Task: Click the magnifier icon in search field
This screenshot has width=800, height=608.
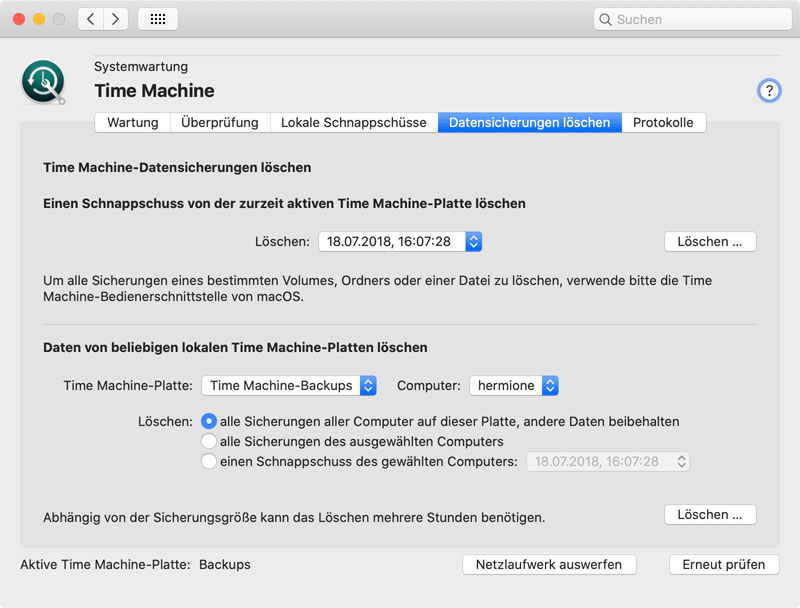Action: click(x=605, y=19)
